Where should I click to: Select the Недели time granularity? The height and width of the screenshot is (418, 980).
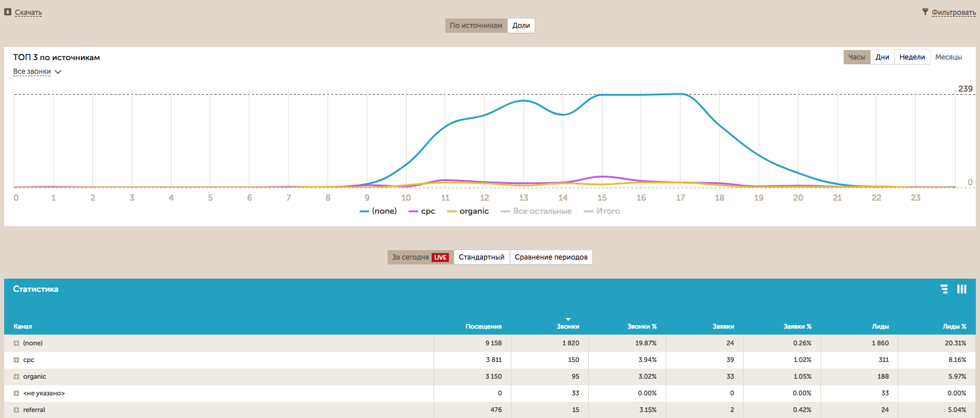pos(912,57)
